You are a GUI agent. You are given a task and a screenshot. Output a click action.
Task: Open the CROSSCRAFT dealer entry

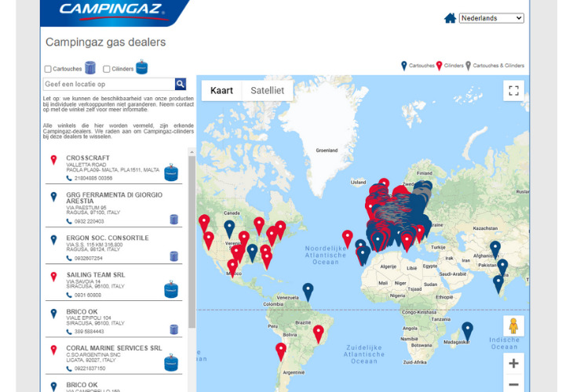[x=114, y=168]
